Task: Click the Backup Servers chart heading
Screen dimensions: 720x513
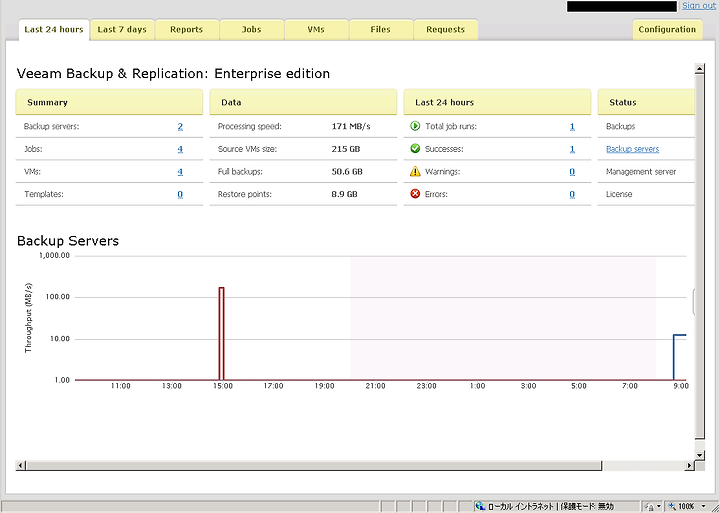Action: [68, 241]
